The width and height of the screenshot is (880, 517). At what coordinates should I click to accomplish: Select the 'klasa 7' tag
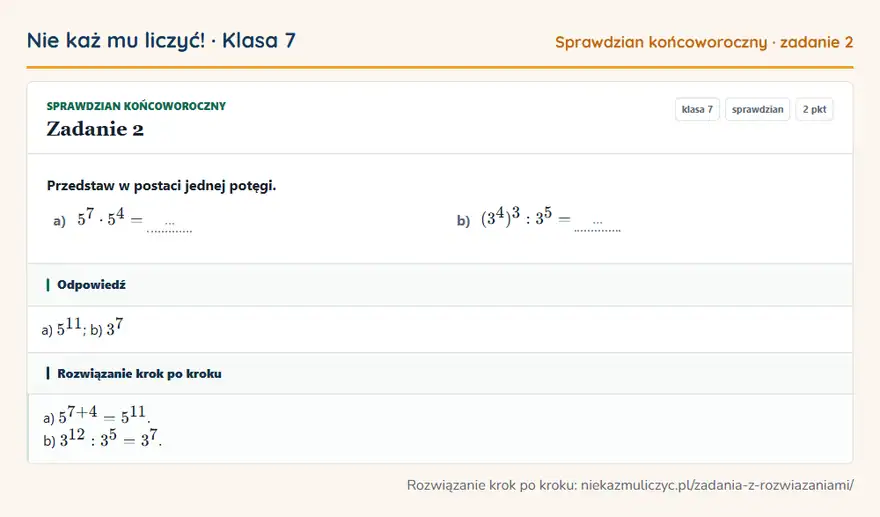pyautogui.click(x=697, y=109)
